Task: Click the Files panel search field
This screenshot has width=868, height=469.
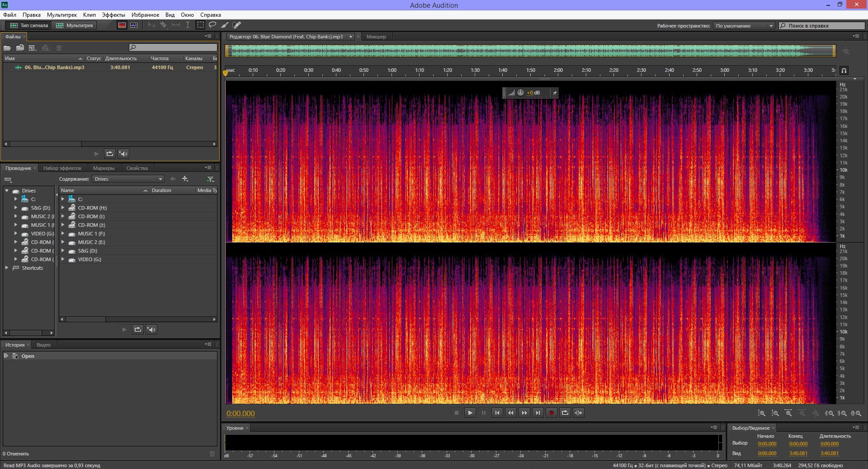Action: coord(173,47)
